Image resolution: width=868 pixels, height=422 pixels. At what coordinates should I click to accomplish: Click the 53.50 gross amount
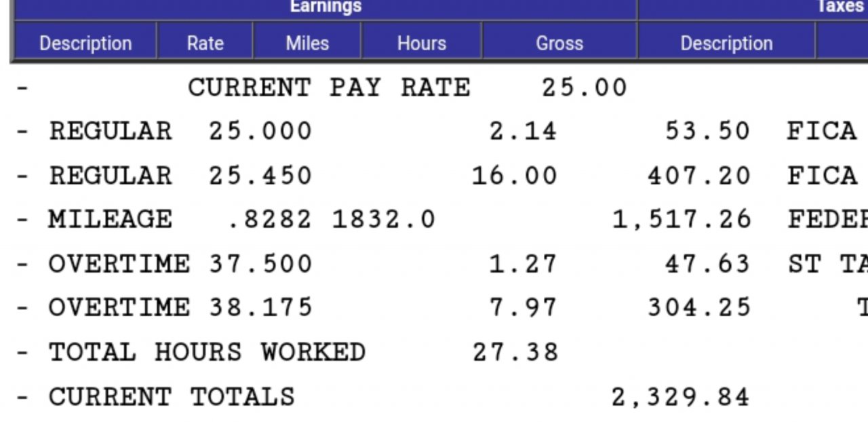(707, 131)
